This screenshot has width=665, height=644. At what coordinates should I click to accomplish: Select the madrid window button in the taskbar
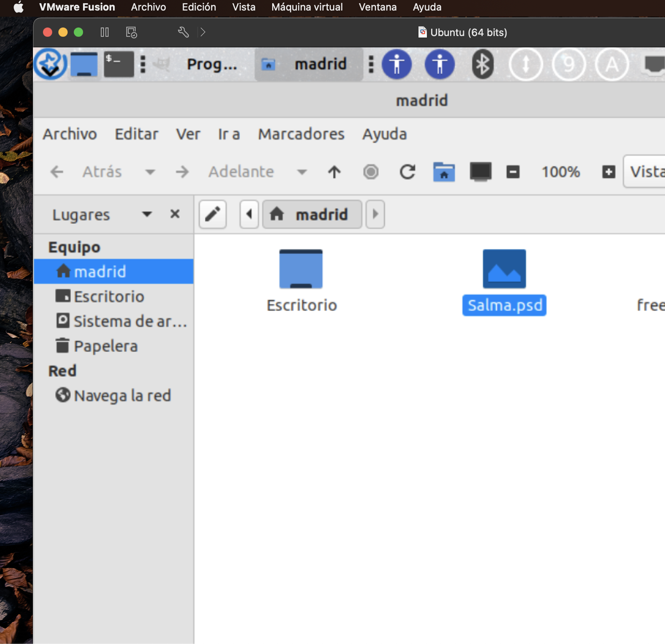coord(309,64)
